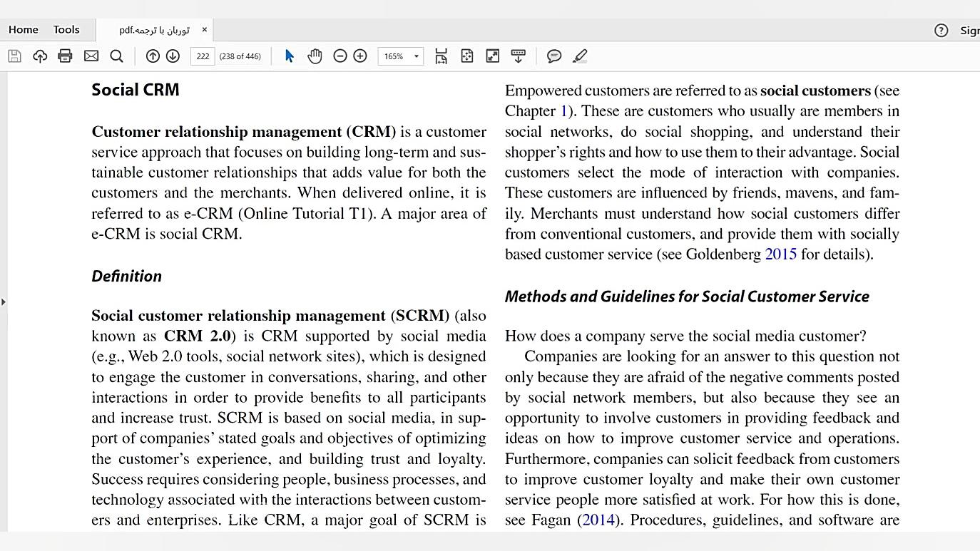The width and height of the screenshot is (980, 551).
Task: Click the Social CRM heading
Action: pyautogui.click(x=136, y=90)
